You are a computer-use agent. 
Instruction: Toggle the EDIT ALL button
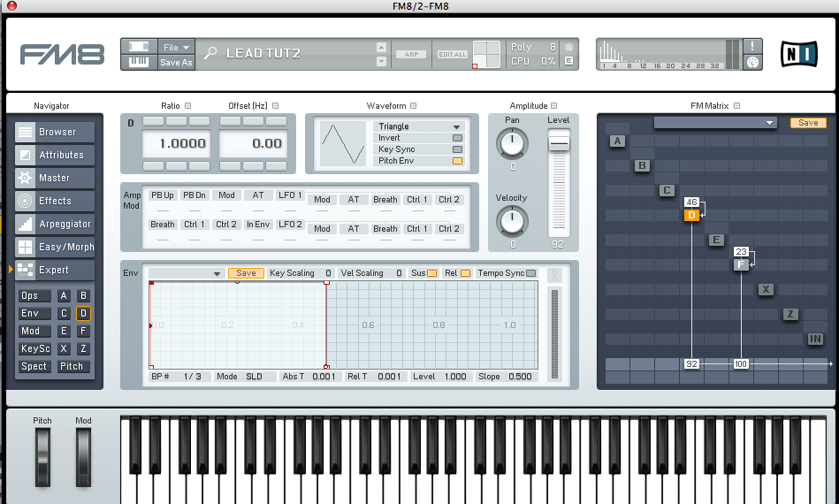click(x=453, y=54)
